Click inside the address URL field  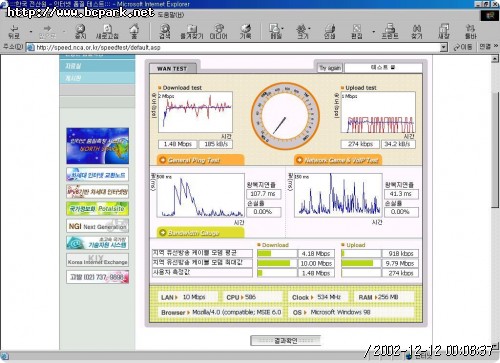tap(233, 47)
